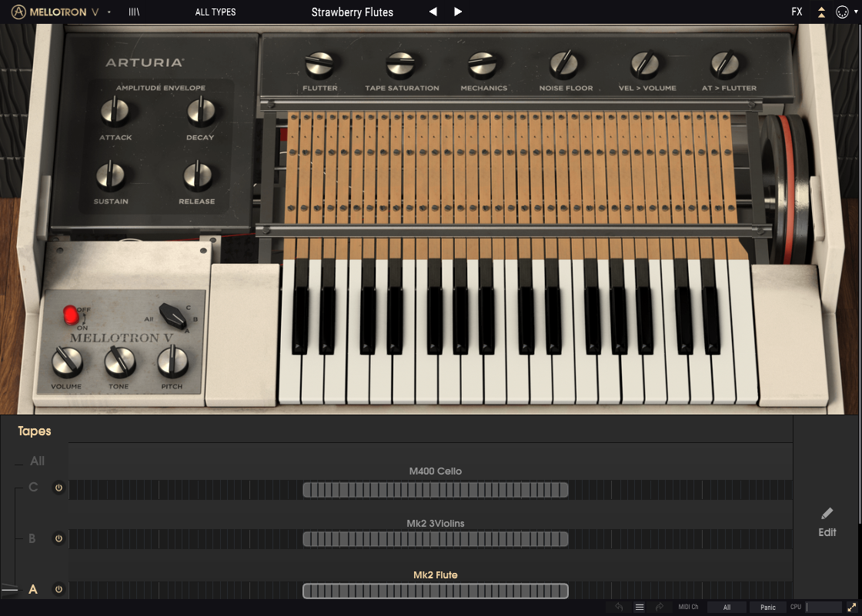Open the undo history list icon
Image resolution: width=862 pixels, height=616 pixels.
pos(640,606)
